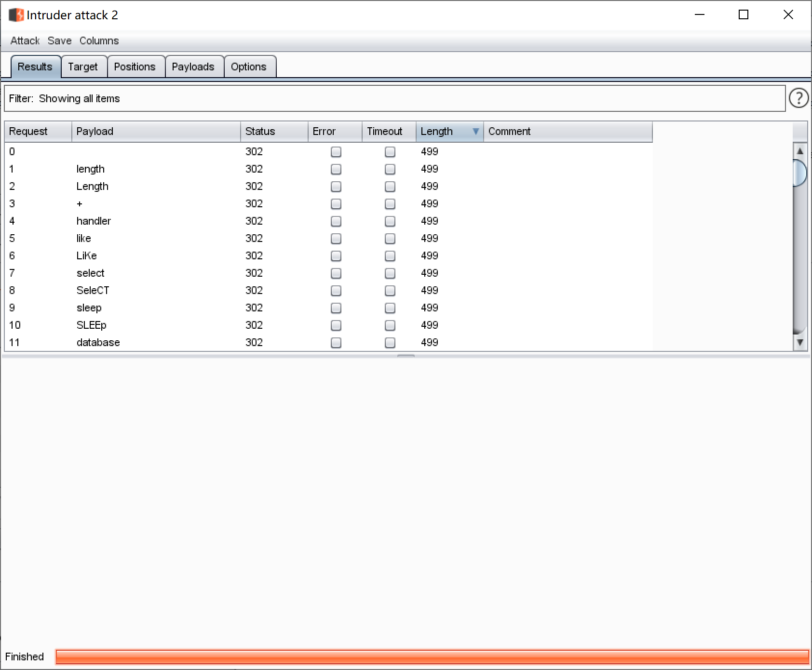The width and height of the screenshot is (812, 670).
Task: Switch to the Payloads tab
Action: pyautogui.click(x=193, y=67)
